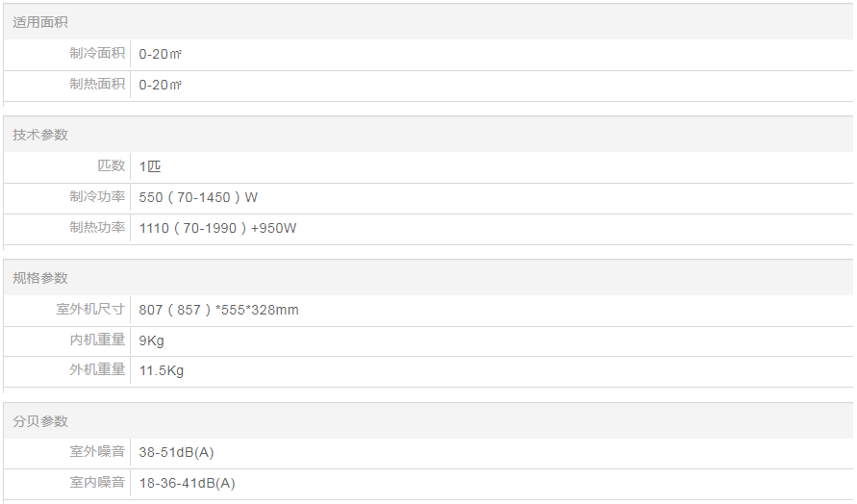The width and height of the screenshot is (857, 504).
Task: Click the 制热功率 label
Action: [x=97, y=228]
